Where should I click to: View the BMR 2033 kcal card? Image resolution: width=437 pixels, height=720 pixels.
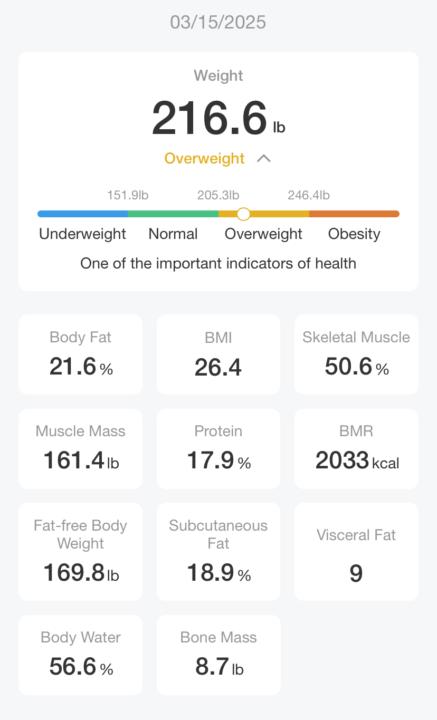(356, 449)
